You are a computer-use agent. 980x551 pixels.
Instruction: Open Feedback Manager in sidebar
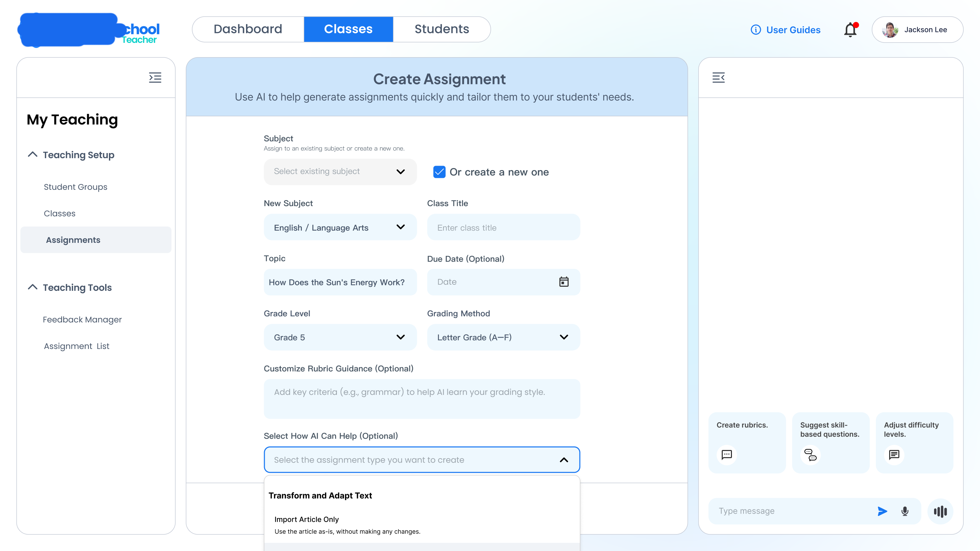[x=82, y=319]
